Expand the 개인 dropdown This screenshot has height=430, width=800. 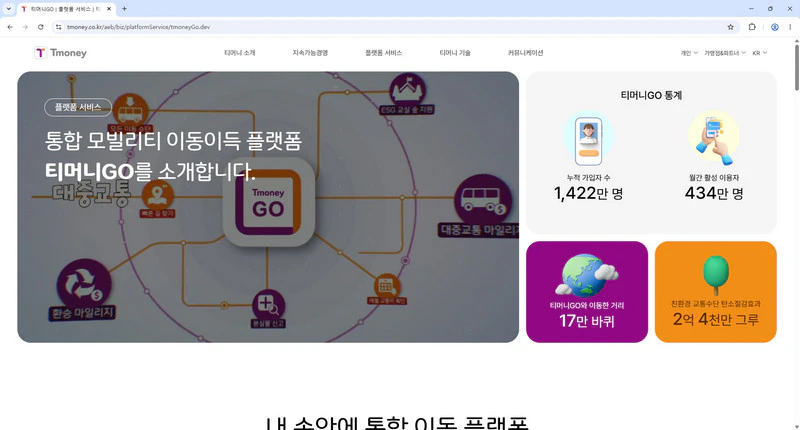pos(689,53)
